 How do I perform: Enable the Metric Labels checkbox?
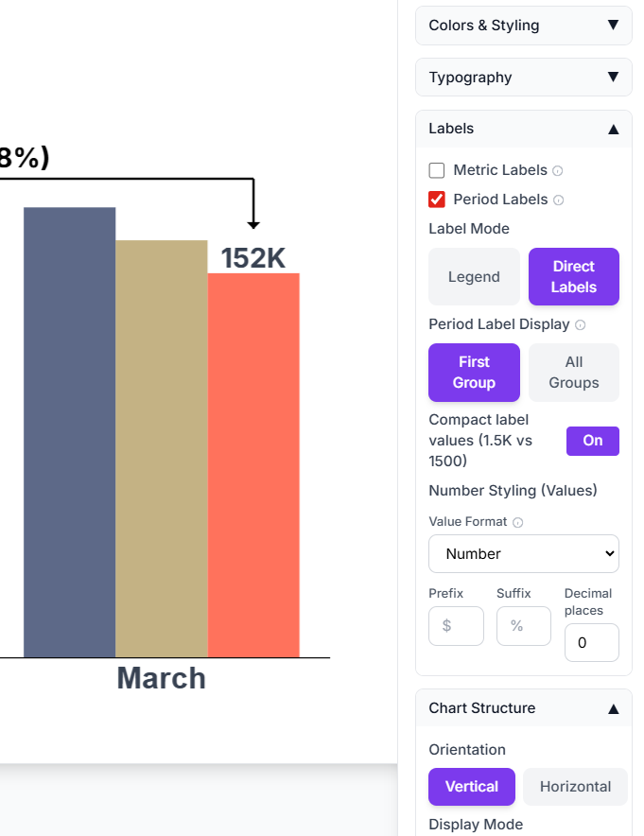(437, 170)
